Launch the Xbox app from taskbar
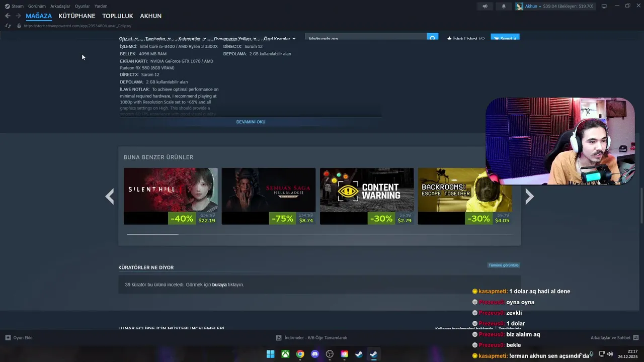The image size is (644, 362). (285, 354)
